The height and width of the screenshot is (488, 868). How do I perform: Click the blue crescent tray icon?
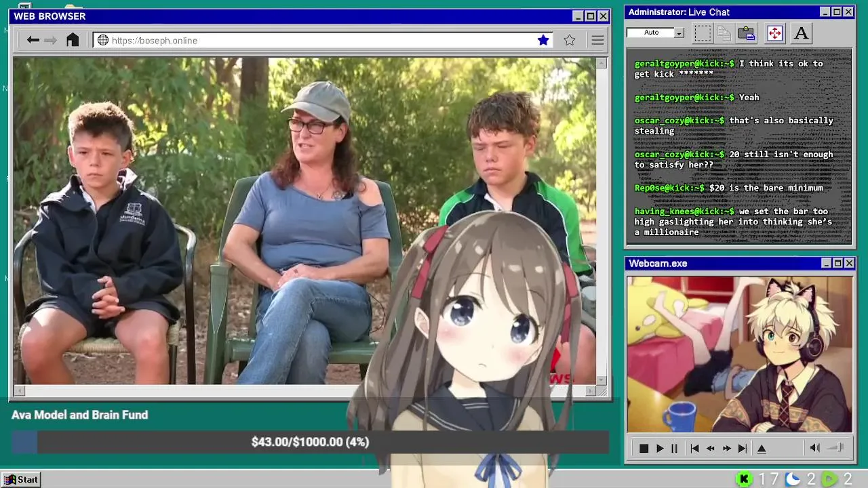click(x=793, y=479)
